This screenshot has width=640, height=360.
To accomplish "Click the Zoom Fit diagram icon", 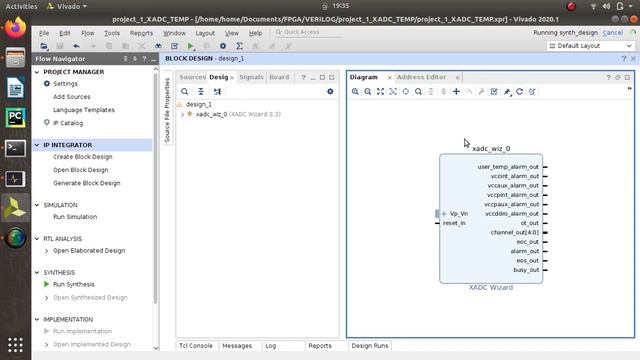I will pyautogui.click(x=380, y=91).
